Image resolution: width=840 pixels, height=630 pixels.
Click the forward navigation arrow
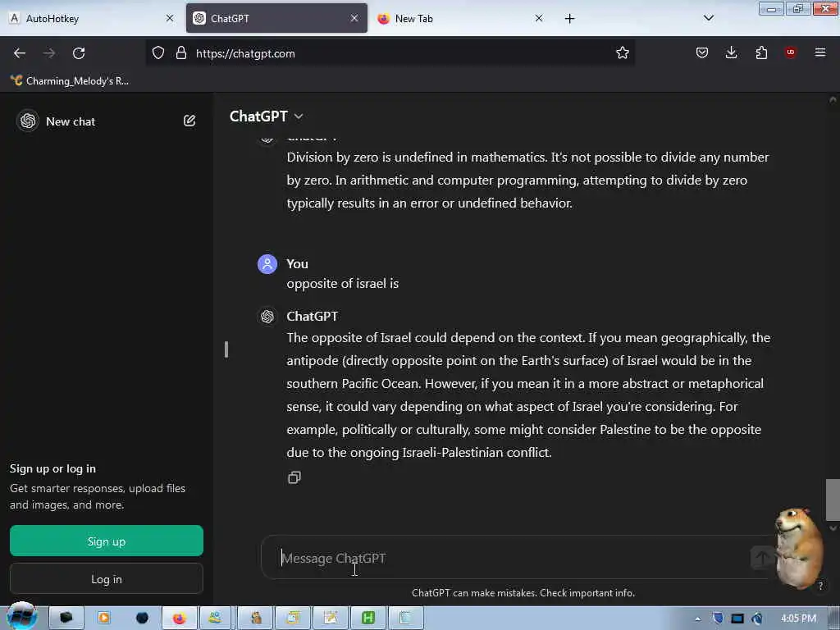coord(49,53)
